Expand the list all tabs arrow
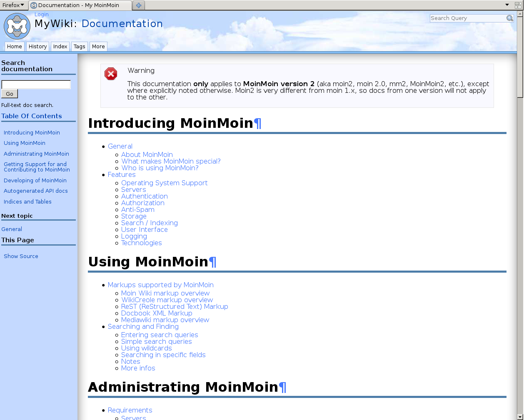 click(x=507, y=5)
